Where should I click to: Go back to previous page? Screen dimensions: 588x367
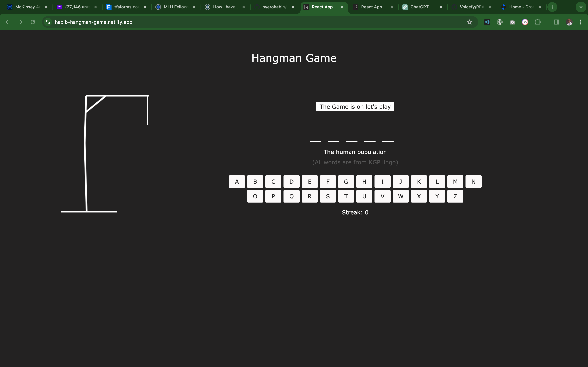[8, 22]
